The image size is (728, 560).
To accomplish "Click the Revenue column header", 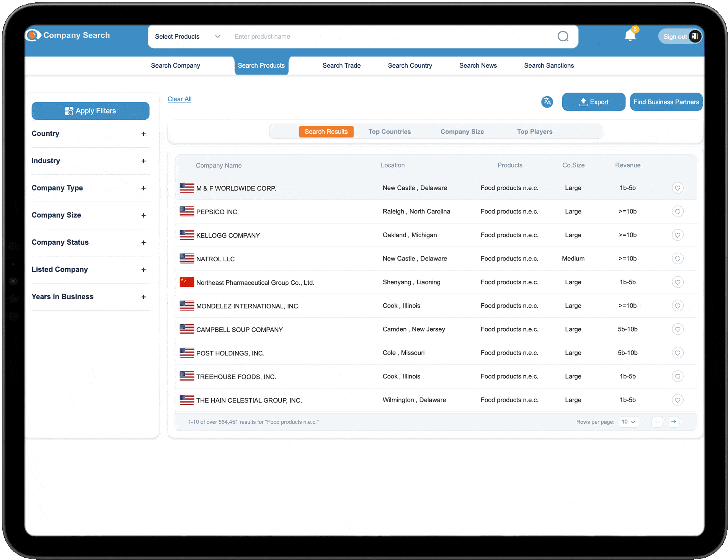I will point(628,165).
